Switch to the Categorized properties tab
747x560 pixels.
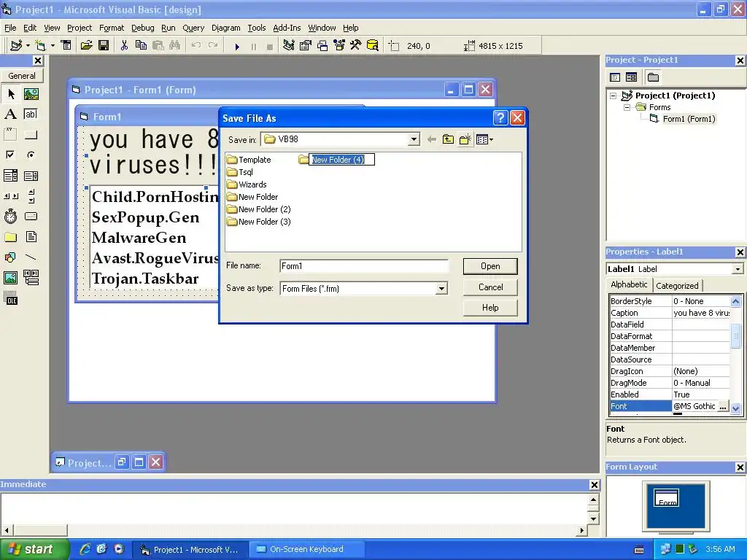pos(677,286)
